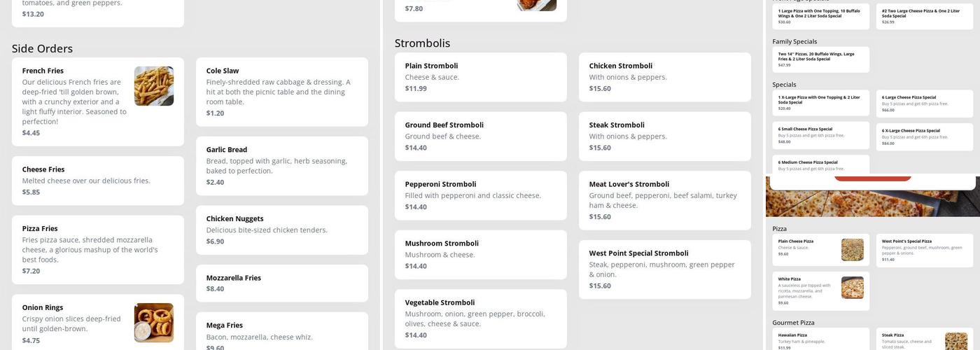This screenshot has width=980, height=350.
Task: Click the Steak Pizza thumbnail image
Action: (x=955, y=341)
